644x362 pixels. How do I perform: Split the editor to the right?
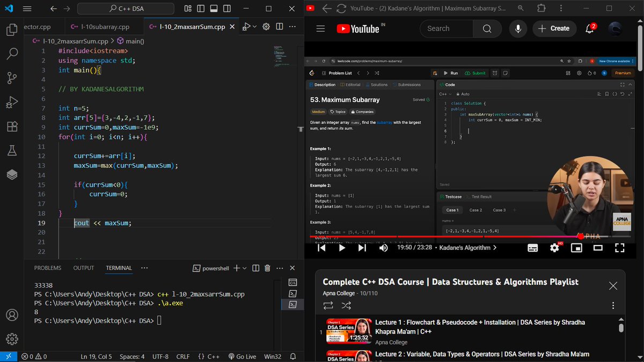[280, 27]
